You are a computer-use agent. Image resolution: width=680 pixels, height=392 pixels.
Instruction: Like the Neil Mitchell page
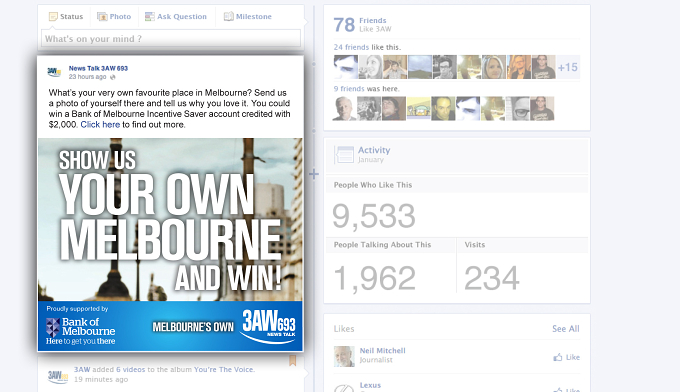pyautogui.click(x=566, y=357)
